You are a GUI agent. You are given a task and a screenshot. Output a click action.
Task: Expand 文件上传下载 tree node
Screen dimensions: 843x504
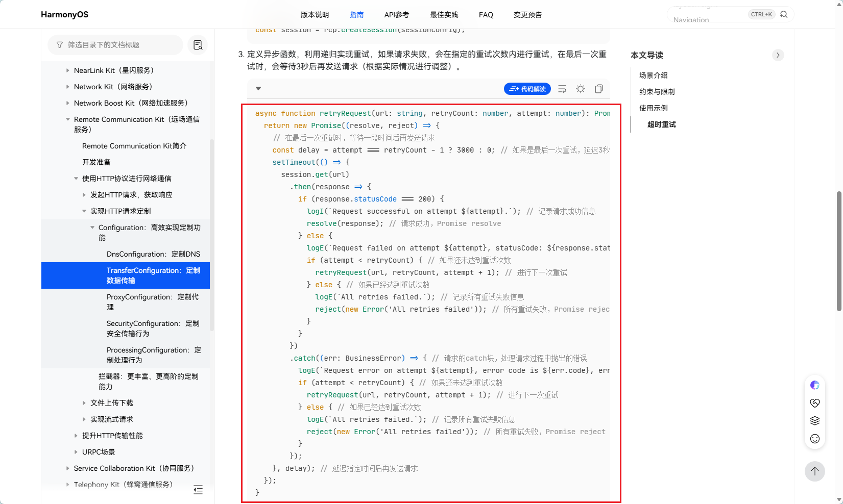click(x=84, y=403)
